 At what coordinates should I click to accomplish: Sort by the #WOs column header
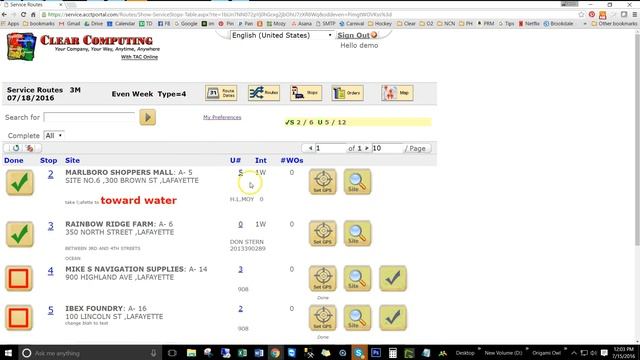tap(292, 160)
